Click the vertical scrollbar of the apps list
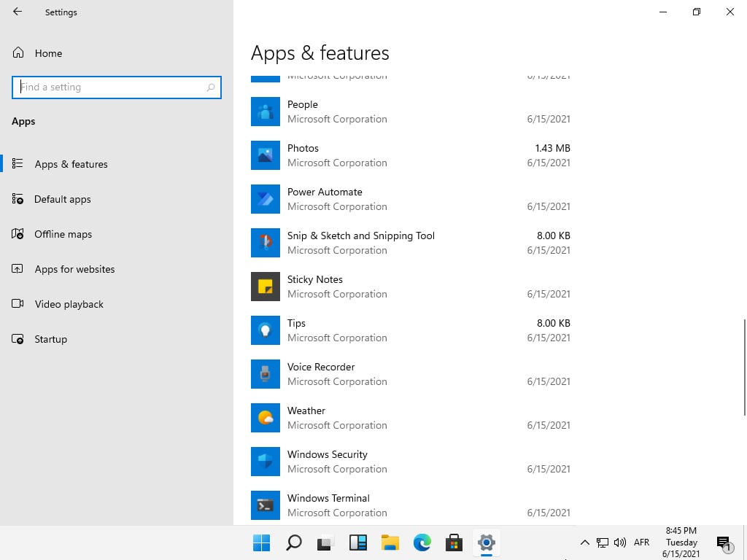The height and width of the screenshot is (560, 747). coord(743,367)
